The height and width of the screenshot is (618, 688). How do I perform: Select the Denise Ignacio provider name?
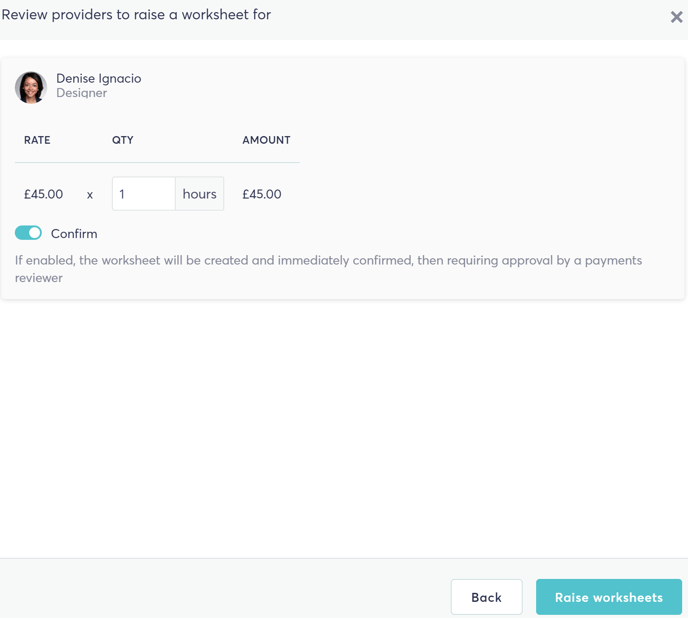click(99, 79)
